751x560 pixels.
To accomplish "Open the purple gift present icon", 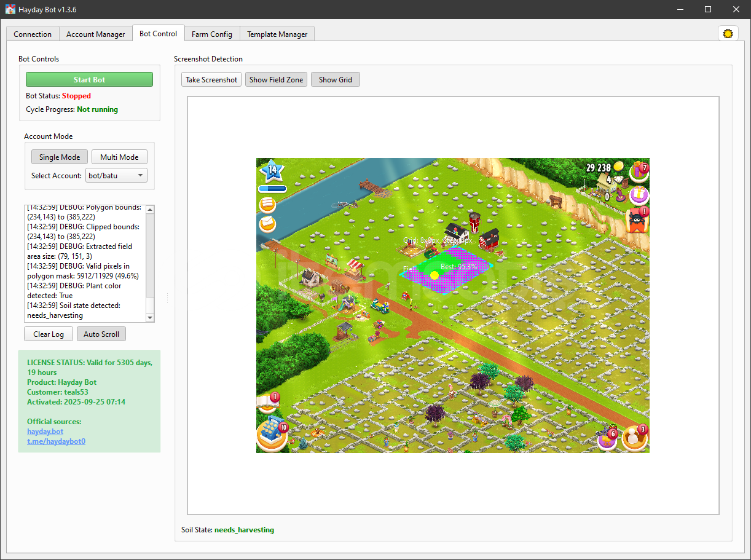I will click(639, 195).
